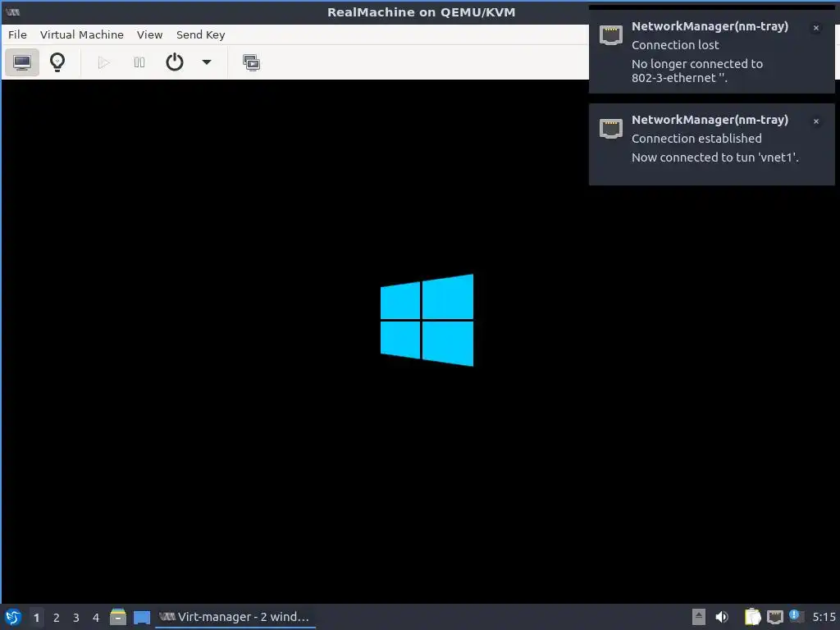The height and width of the screenshot is (630, 840).
Task: Shut down VM with power icon
Action: [175, 62]
